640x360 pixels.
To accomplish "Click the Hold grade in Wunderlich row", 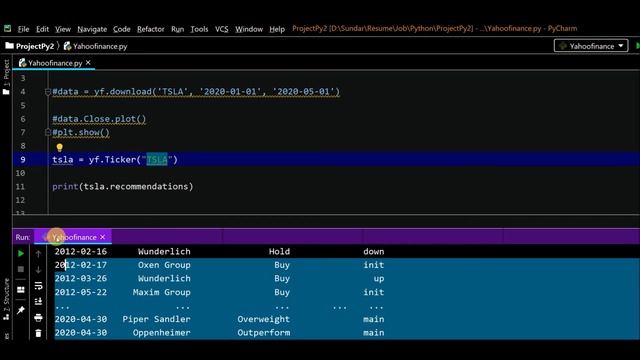I will [279, 251].
